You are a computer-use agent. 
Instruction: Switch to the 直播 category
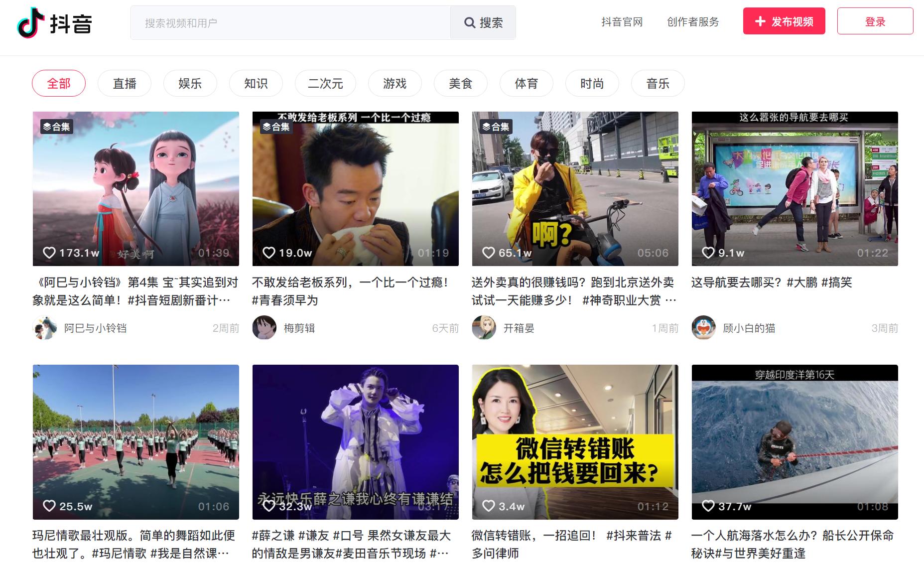[125, 83]
